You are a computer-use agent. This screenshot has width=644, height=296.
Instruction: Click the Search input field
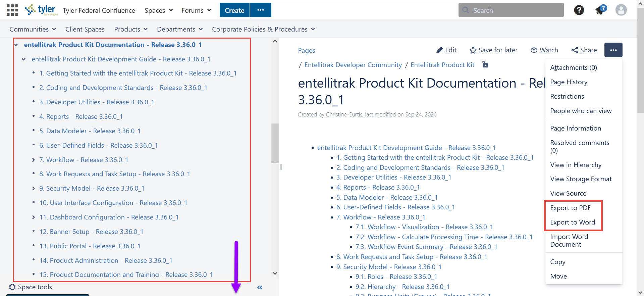point(511,10)
